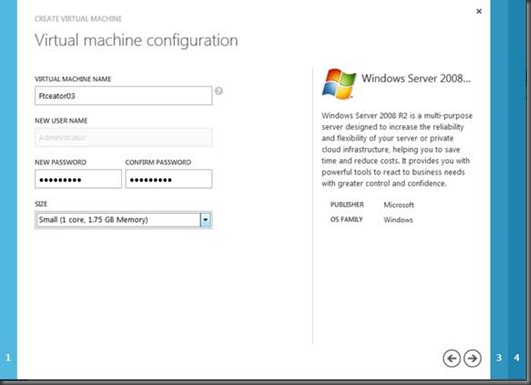Viewport: 531px width, 385px height.
Task: Click the disabled Administrator user name field
Action: coord(123,137)
